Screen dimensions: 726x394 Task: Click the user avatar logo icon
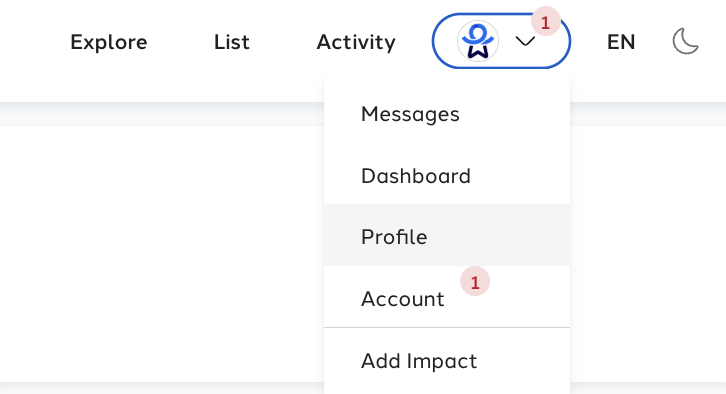tap(478, 41)
